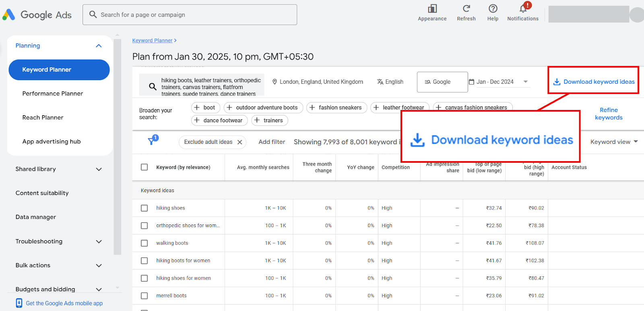Check the hiking boots for women checkbox
Viewport: 644px width, 311px height.
point(144,261)
